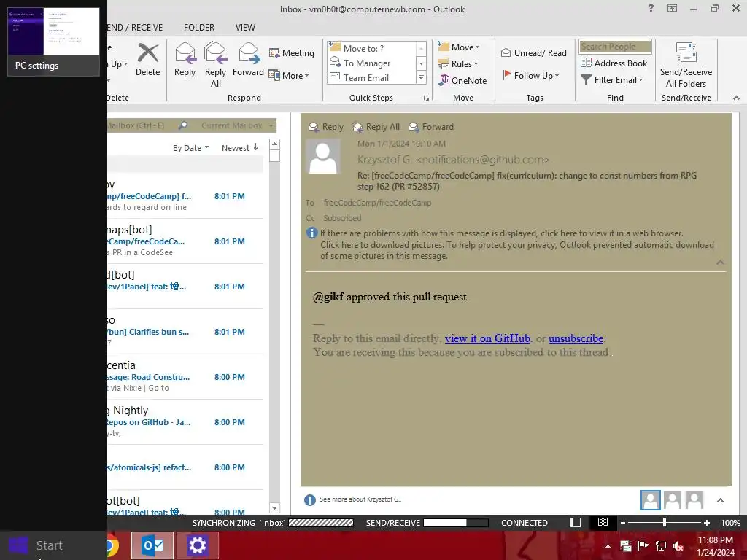Open the Follow Up flag dropdown
This screenshot has width=747, height=560.
(x=531, y=75)
